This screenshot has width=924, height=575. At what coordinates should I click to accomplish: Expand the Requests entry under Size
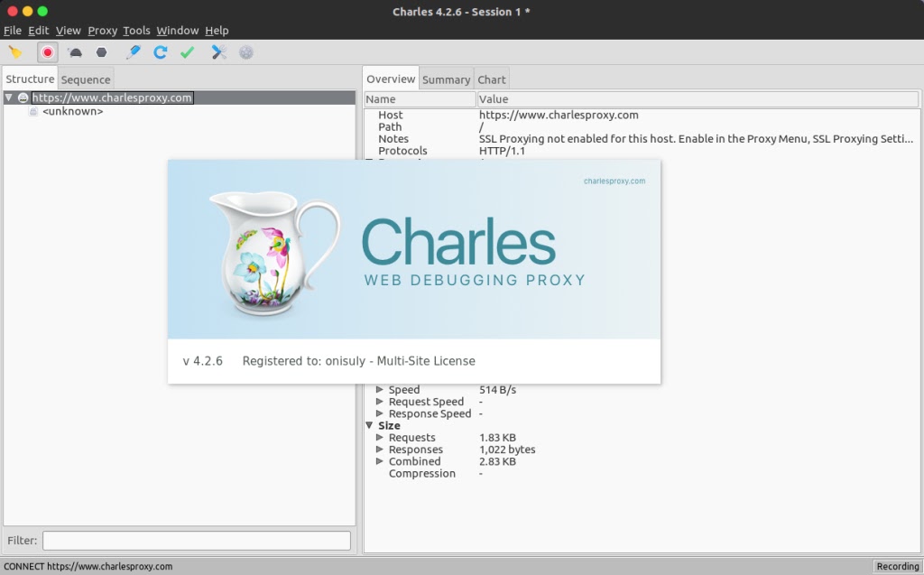pyautogui.click(x=381, y=437)
